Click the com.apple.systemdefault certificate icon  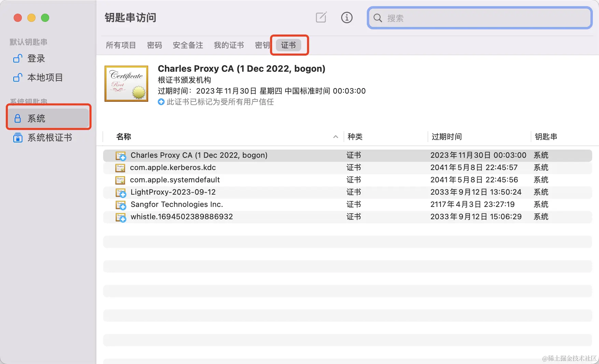click(x=120, y=180)
